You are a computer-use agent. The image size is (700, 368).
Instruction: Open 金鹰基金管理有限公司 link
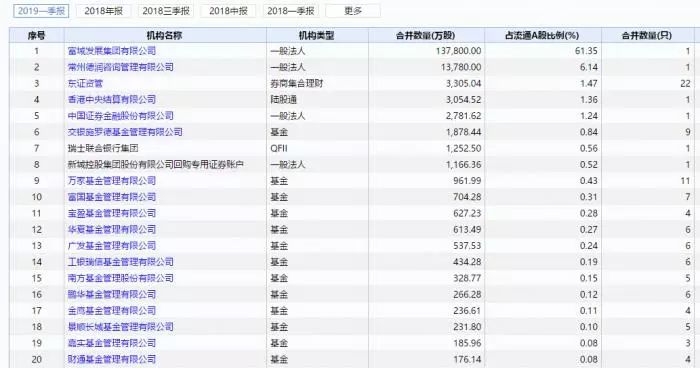pos(112,310)
